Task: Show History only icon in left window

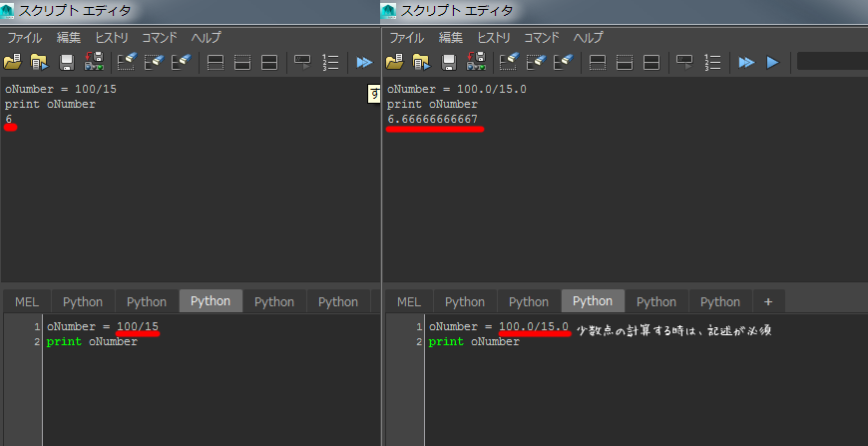Action: pyautogui.click(x=216, y=63)
